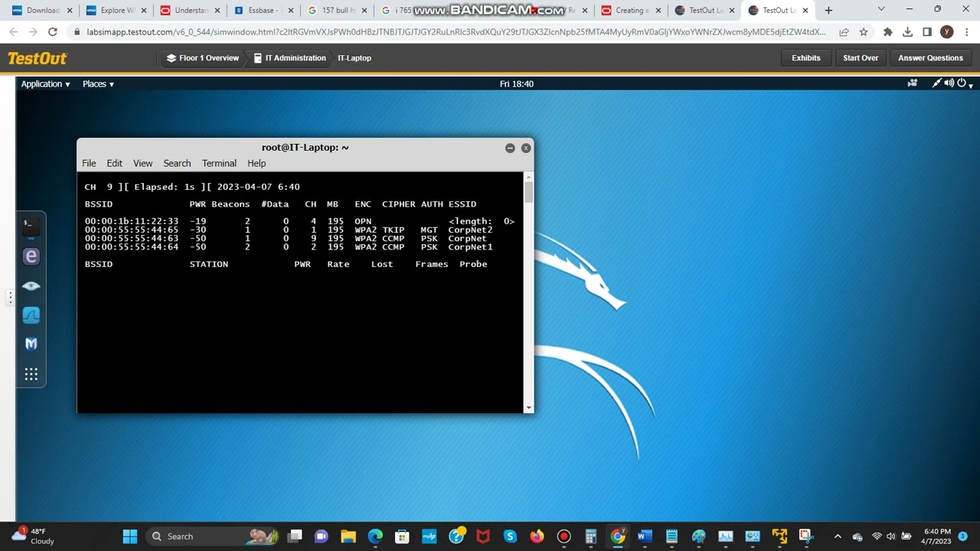Launch Microsoft Edge from the taskbar
The height and width of the screenshot is (551, 980).
tap(375, 536)
